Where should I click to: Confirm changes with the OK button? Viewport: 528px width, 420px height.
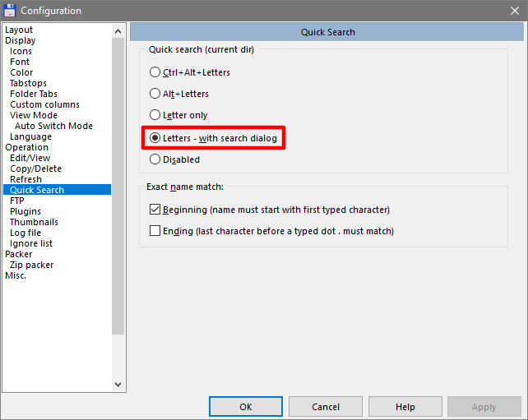click(245, 407)
